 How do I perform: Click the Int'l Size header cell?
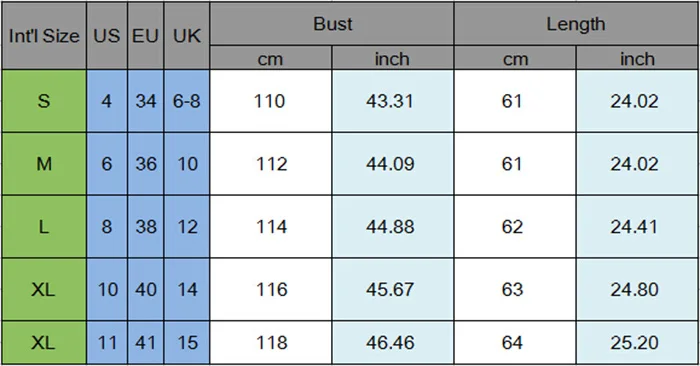tap(44, 36)
